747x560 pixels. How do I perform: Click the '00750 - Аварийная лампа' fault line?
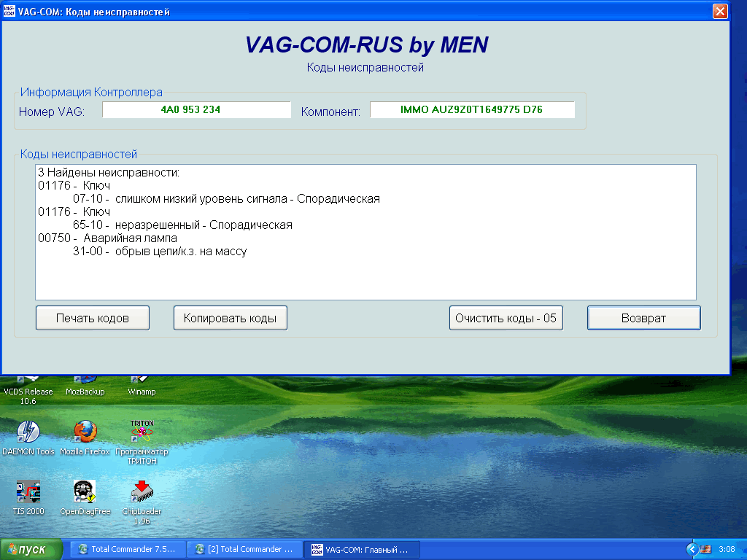coord(107,238)
